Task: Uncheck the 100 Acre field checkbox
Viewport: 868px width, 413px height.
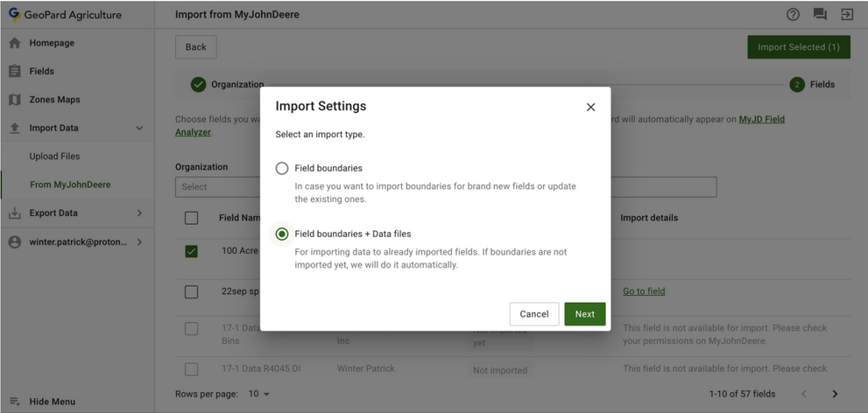Action: [192, 251]
